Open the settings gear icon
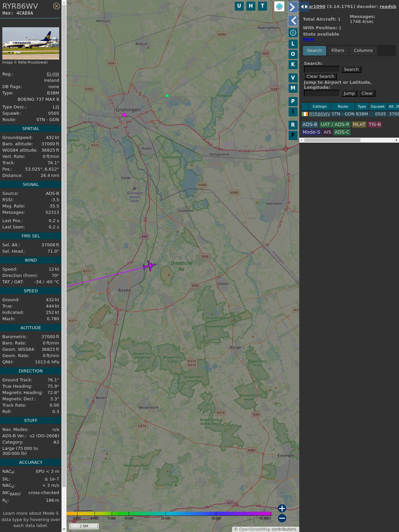399x532 pixels. (293, 33)
